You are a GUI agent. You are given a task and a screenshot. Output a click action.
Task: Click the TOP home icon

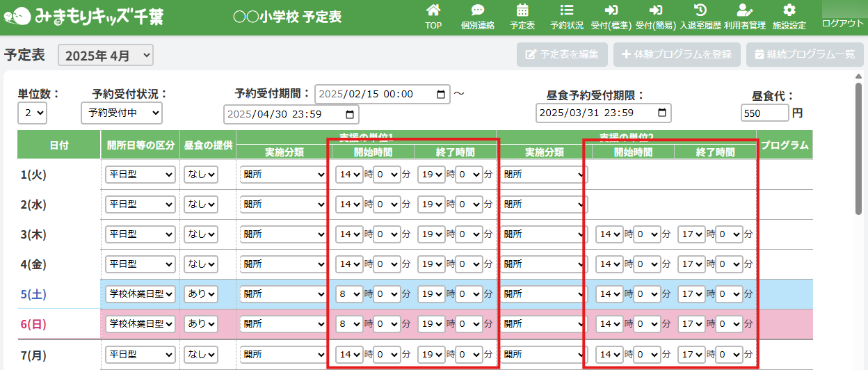point(433,10)
